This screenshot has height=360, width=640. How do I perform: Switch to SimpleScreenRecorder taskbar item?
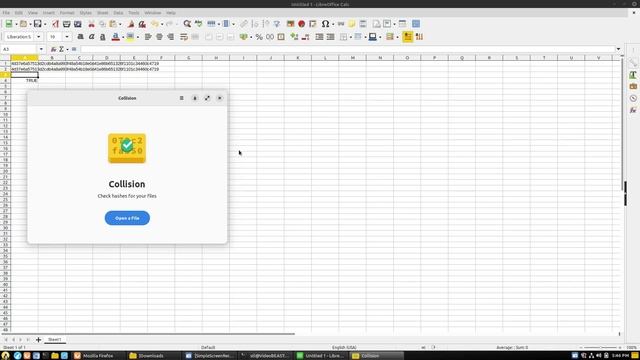pos(209,356)
